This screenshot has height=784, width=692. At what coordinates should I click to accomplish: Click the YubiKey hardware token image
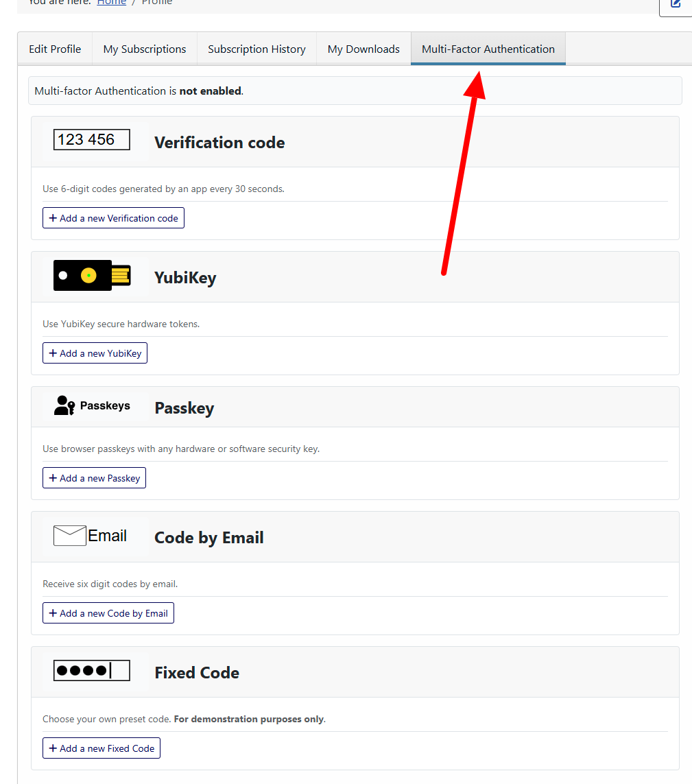click(92, 275)
